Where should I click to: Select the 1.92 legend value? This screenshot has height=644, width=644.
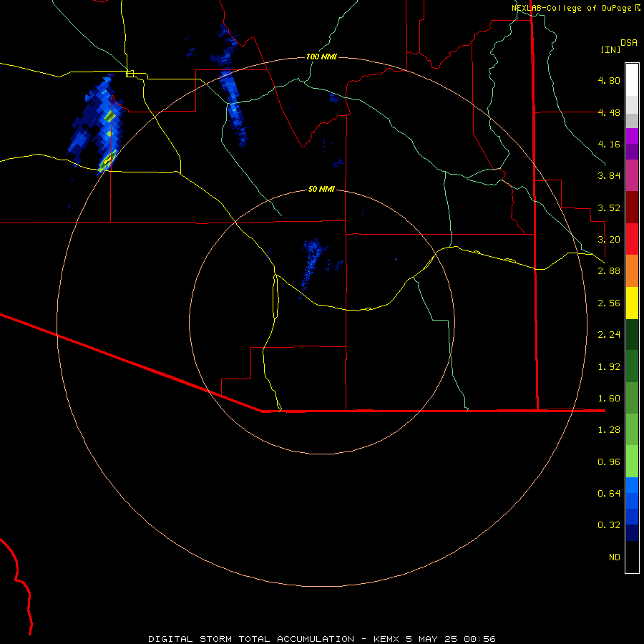tap(609, 367)
